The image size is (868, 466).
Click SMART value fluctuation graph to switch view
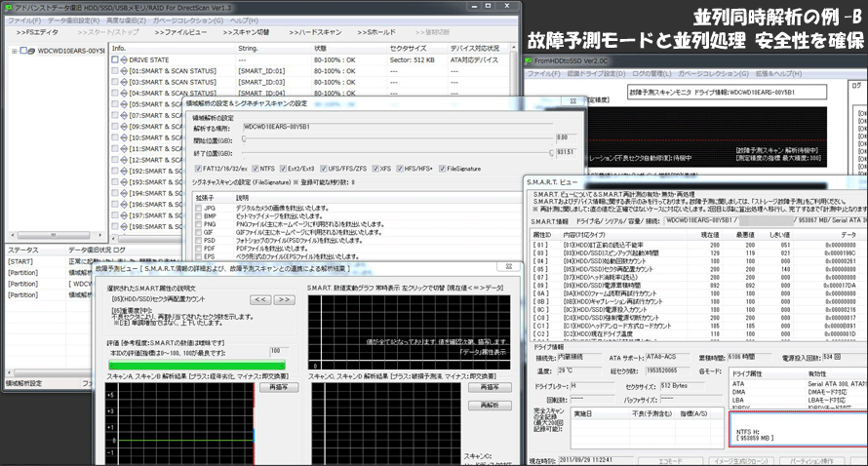[409, 332]
